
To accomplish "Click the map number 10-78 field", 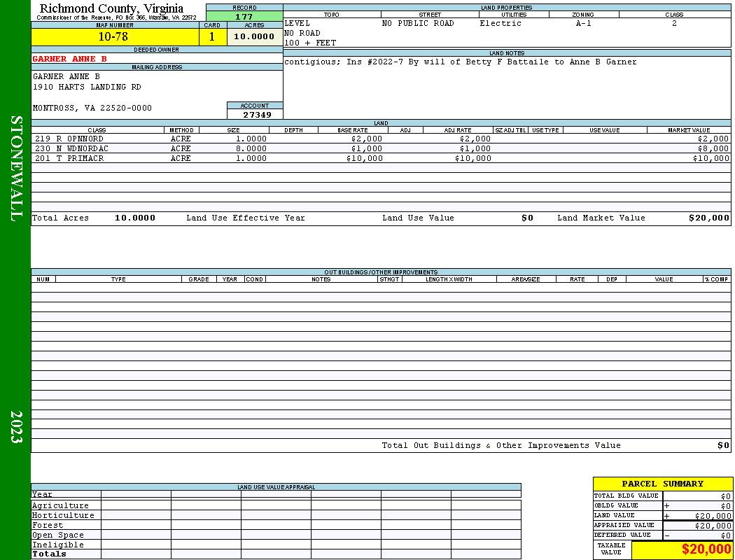I will (115, 36).
